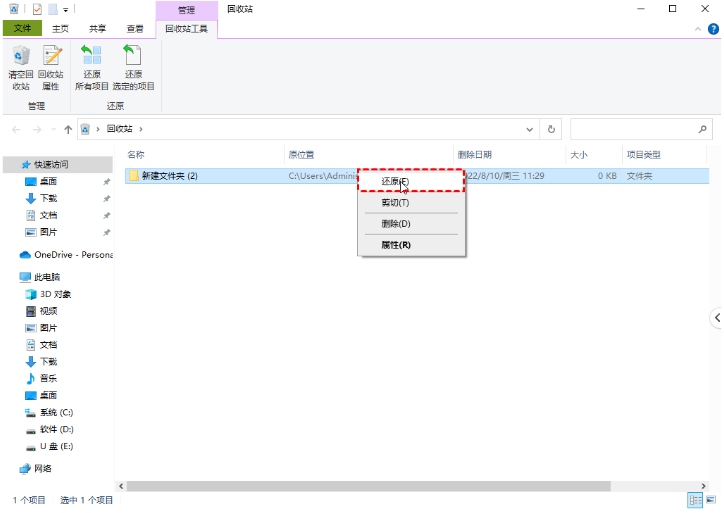724x513 pixels.
Task: Switch to the 查看 ribbon tab
Action: (135, 29)
